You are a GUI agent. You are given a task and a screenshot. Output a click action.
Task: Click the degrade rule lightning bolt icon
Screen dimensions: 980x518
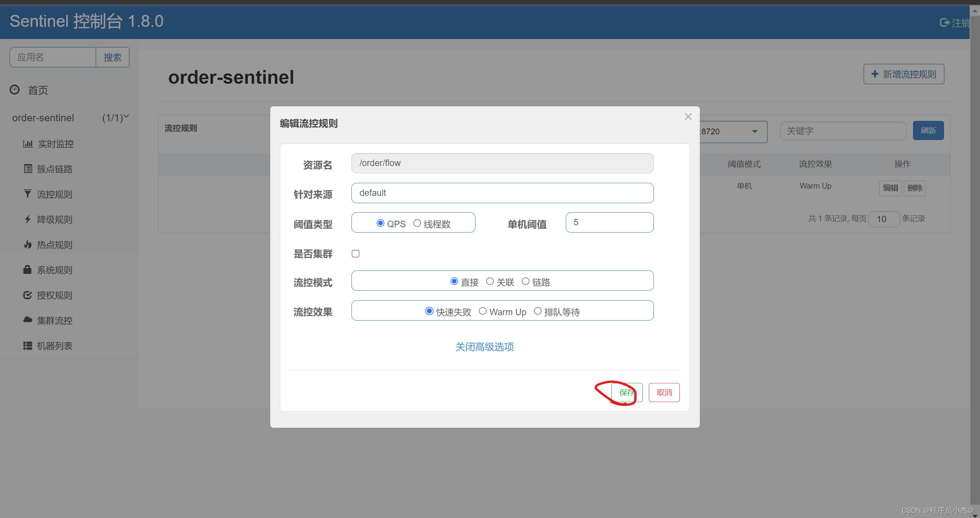coord(28,219)
